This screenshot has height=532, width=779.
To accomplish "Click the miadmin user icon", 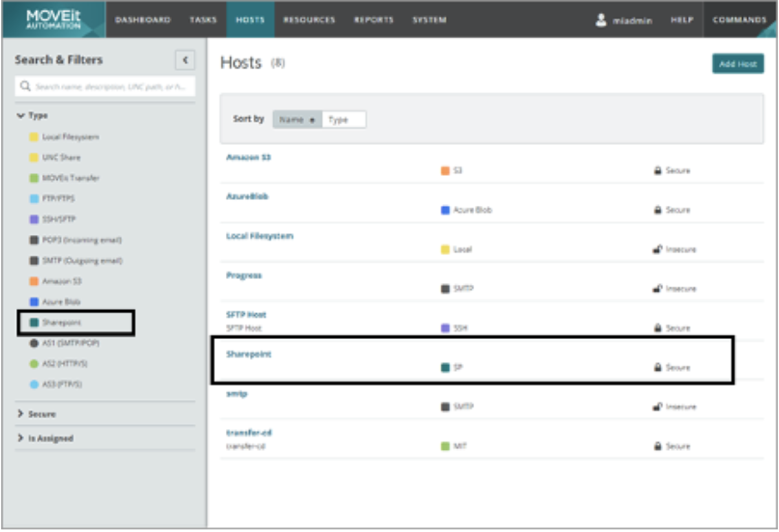I will point(600,20).
